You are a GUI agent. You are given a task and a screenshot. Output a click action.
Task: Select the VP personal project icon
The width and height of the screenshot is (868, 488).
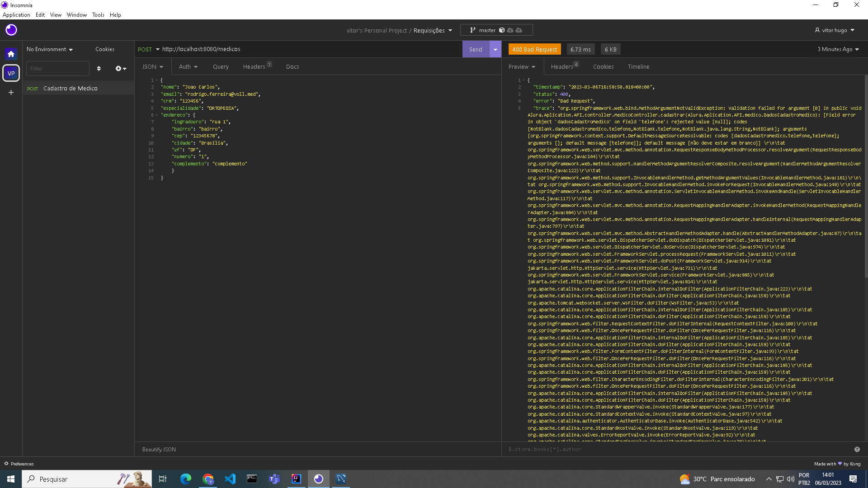[11, 73]
